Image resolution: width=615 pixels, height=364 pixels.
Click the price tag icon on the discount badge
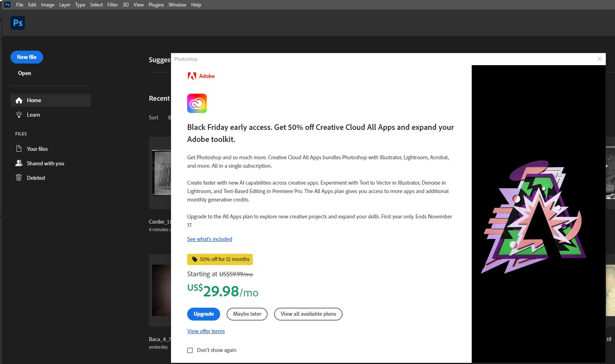coord(194,259)
